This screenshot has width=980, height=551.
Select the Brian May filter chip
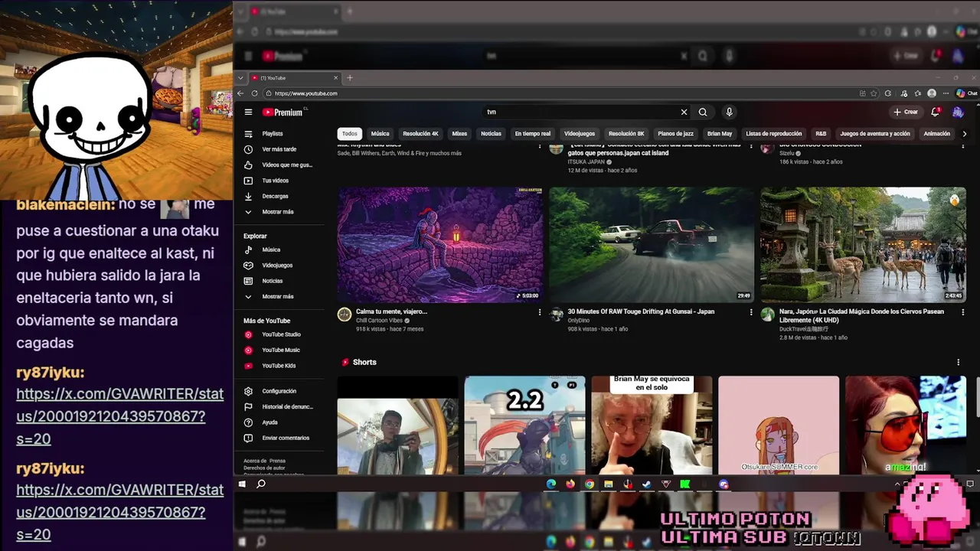click(720, 134)
